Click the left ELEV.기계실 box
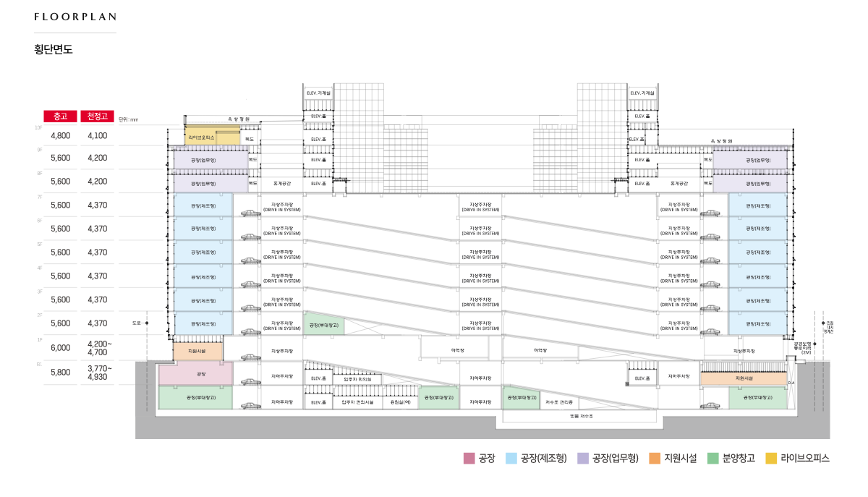868x497 pixels. coord(318,93)
